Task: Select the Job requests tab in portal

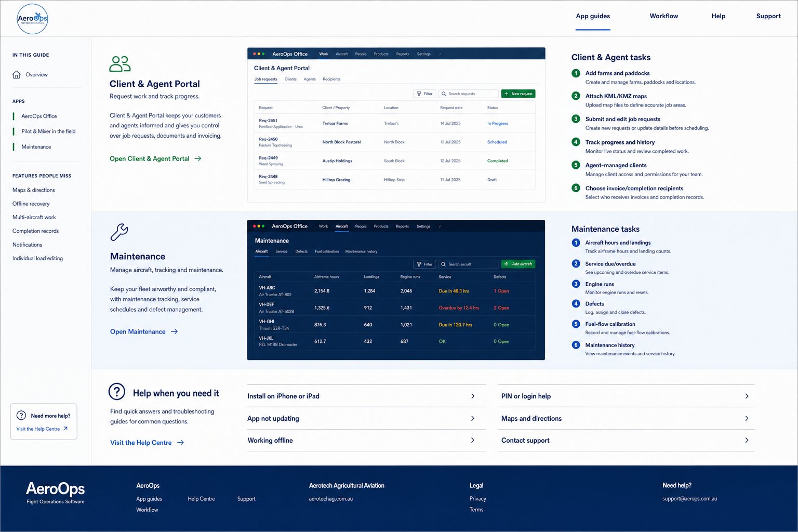Action: pyautogui.click(x=265, y=79)
